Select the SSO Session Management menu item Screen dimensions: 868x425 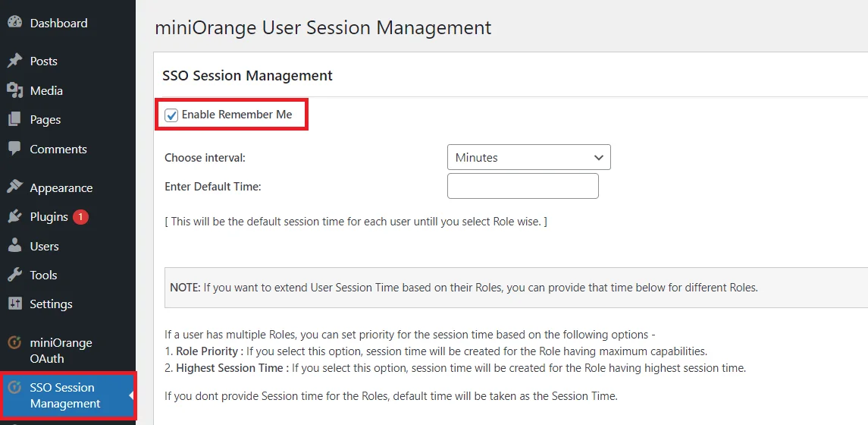click(x=67, y=395)
